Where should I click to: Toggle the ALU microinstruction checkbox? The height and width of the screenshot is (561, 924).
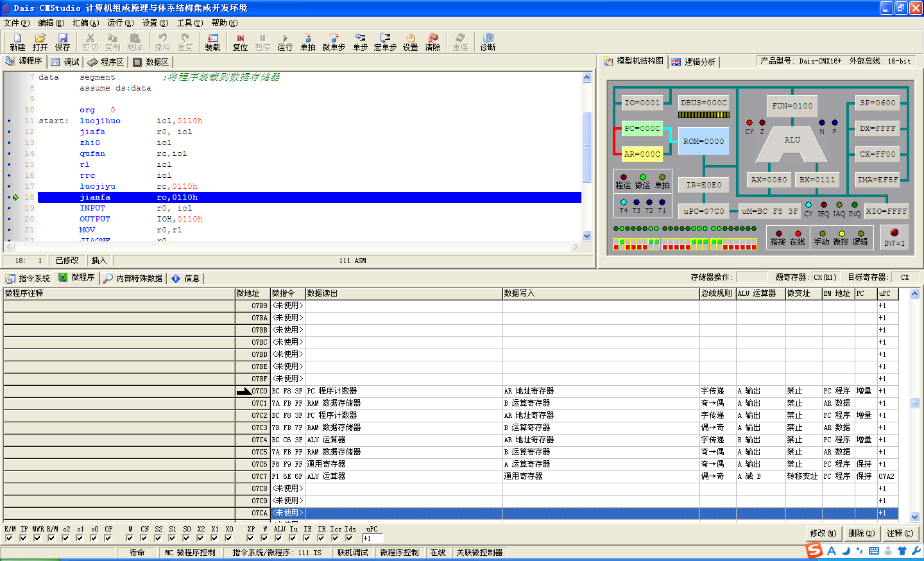[x=278, y=538]
